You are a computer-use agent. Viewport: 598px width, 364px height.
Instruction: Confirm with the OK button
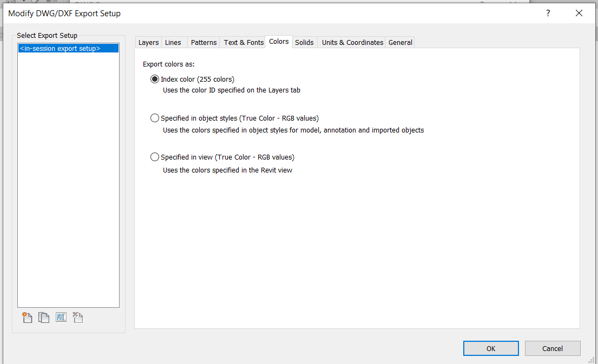(491, 348)
